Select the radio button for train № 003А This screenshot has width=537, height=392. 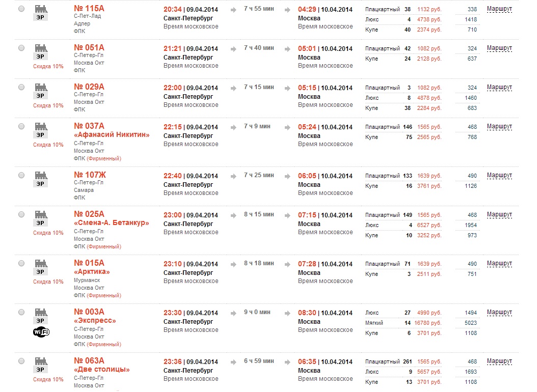coord(21,312)
